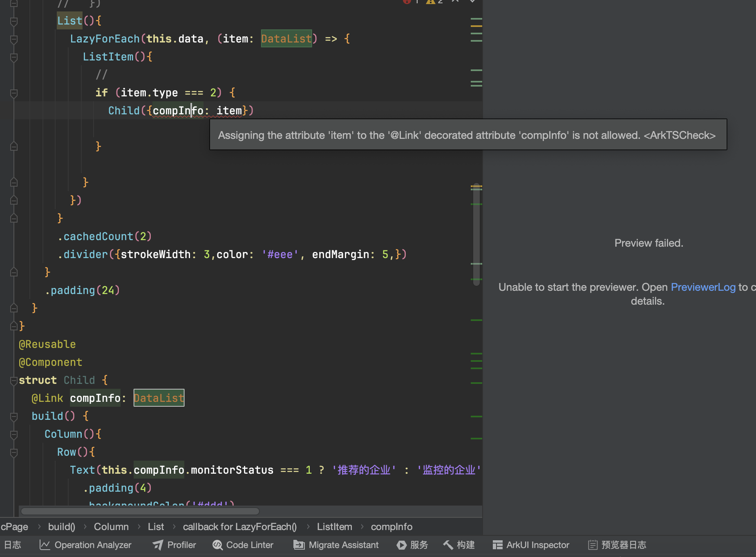Screen dimensions: 756x557
Task: Place cursor on compInfo in Child call
Action: (x=178, y=111)
